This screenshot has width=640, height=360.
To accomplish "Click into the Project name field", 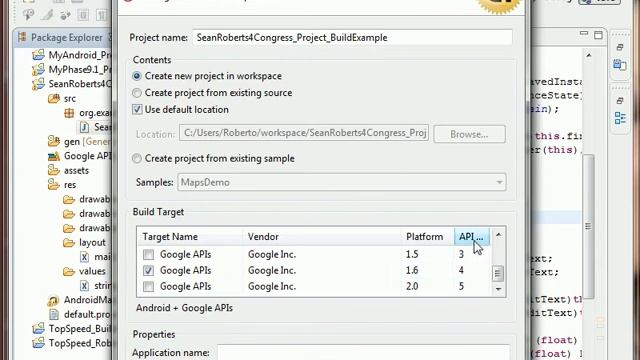I will coord(352,38).
